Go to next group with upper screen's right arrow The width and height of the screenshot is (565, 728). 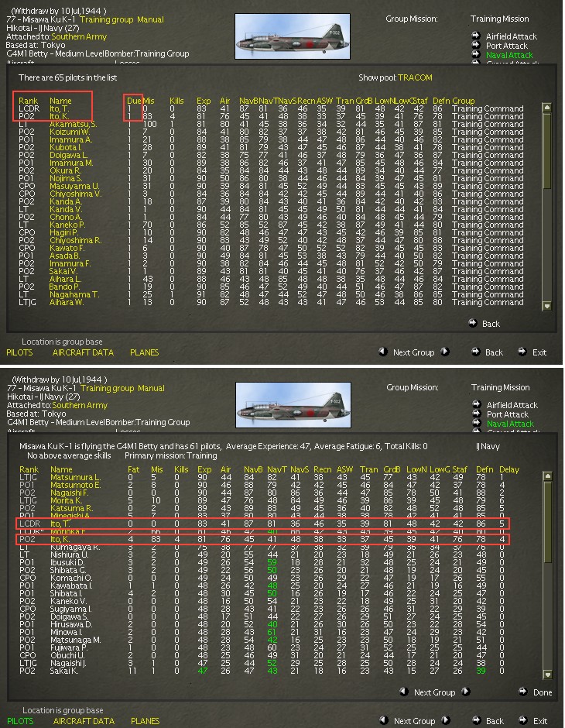(445, 352)
